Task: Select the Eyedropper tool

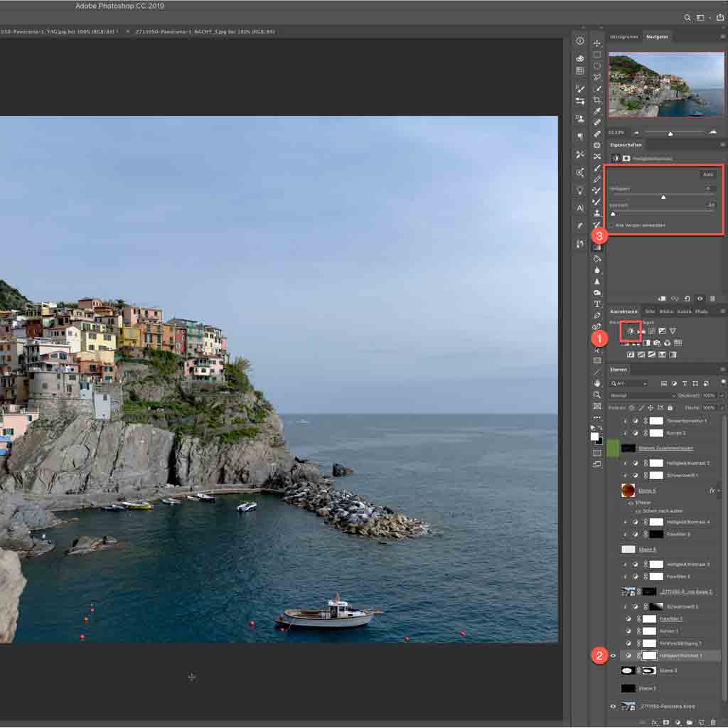Action: click(597, 111)
